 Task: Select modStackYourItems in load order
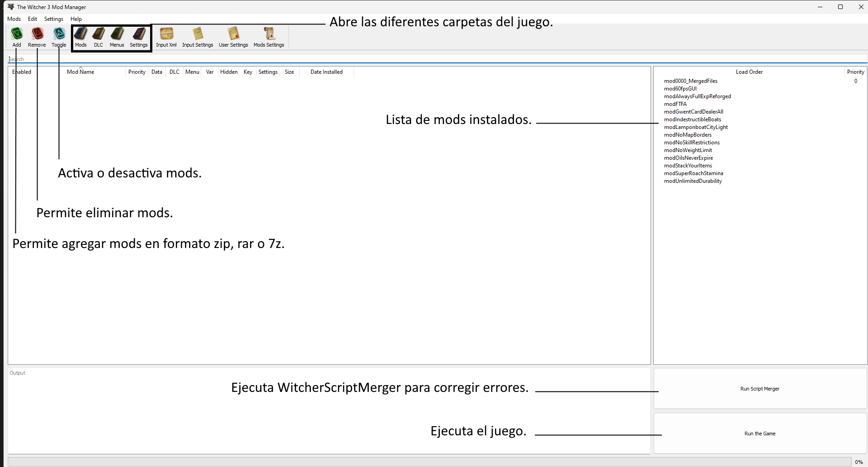tap(688, 166)
